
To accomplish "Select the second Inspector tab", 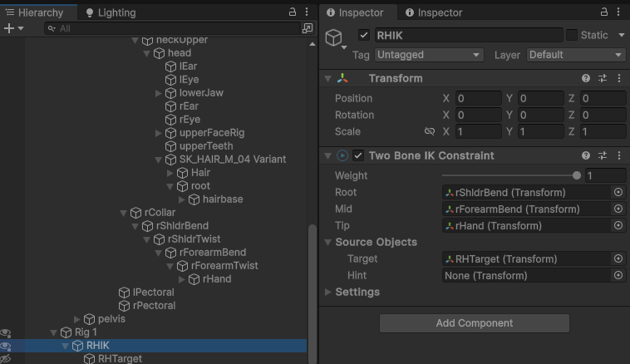I will pyautogui.click(x=433, y=12).
